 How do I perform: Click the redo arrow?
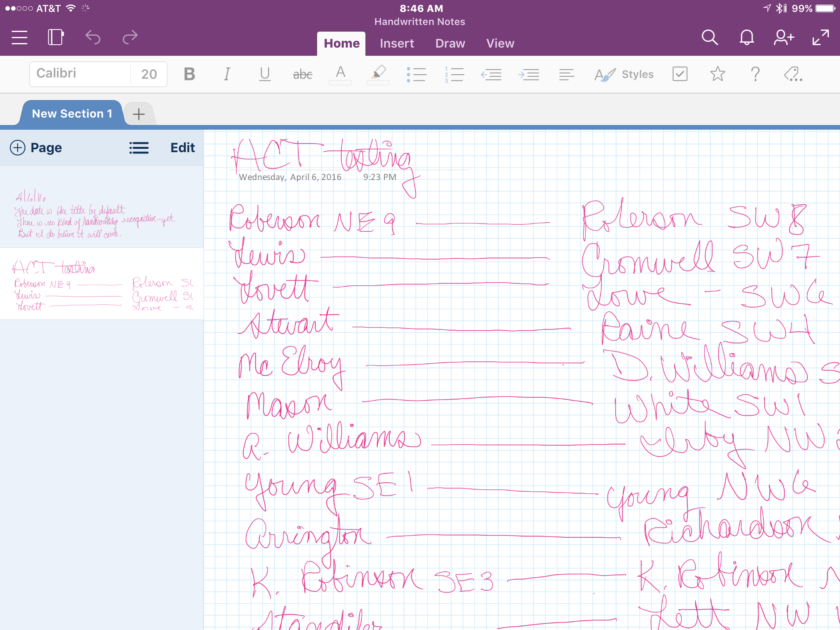[x=130, y=38]
